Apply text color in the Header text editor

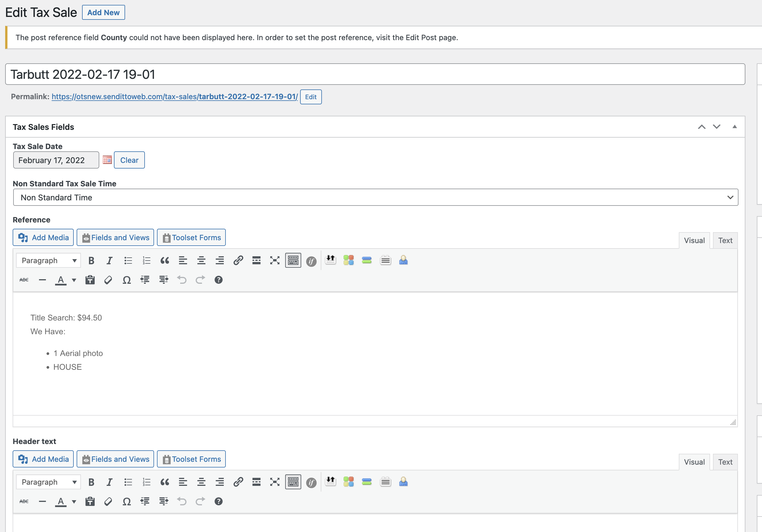pos(61,502)
